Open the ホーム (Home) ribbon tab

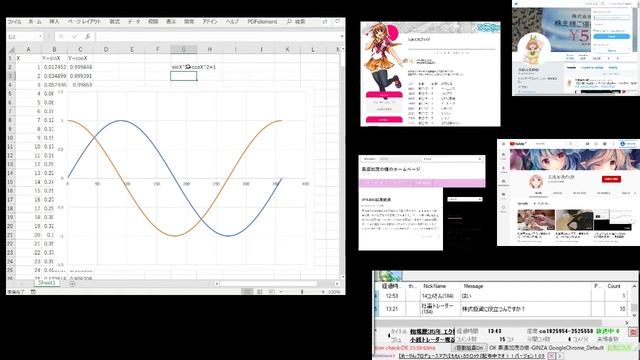[x=35, y=22]
